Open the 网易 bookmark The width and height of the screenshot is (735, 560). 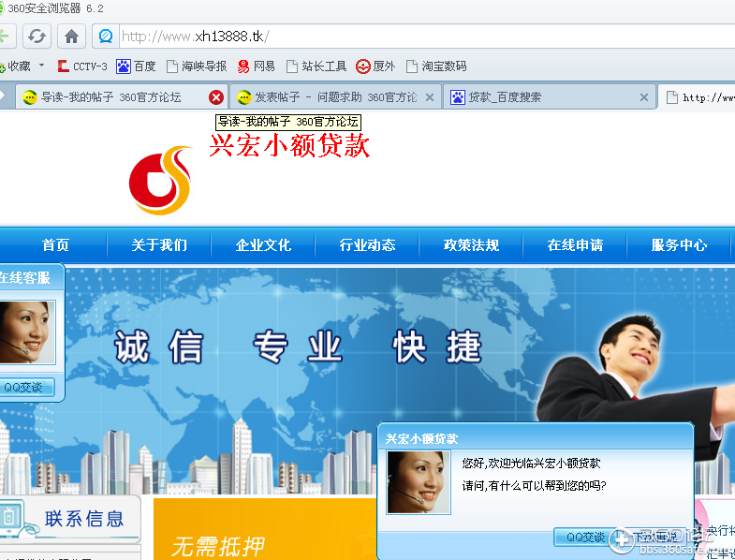(x=256, y=66)
